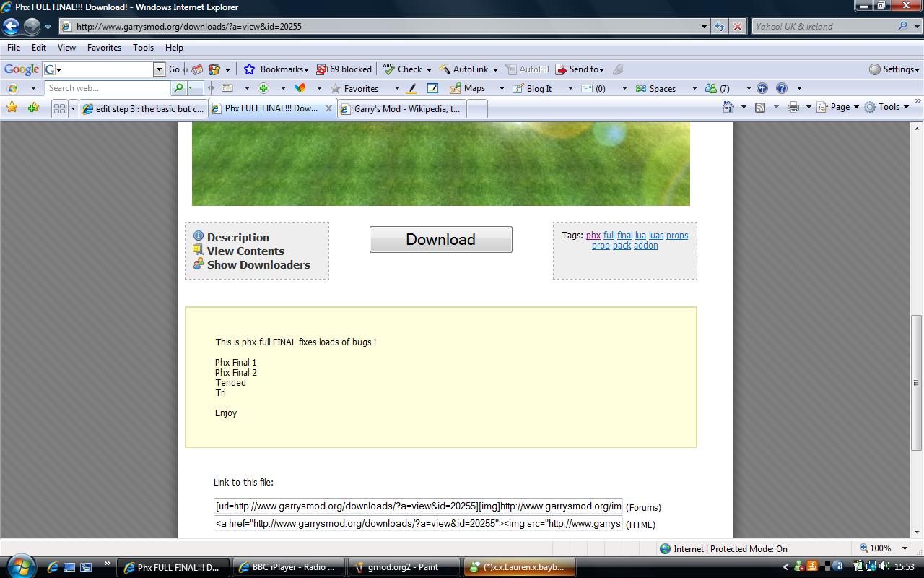Viewport: 924px width, 578px height.
Task: Open x.x.Lauren.x.bayb messenger taskbar button
Action: [520, 567]
